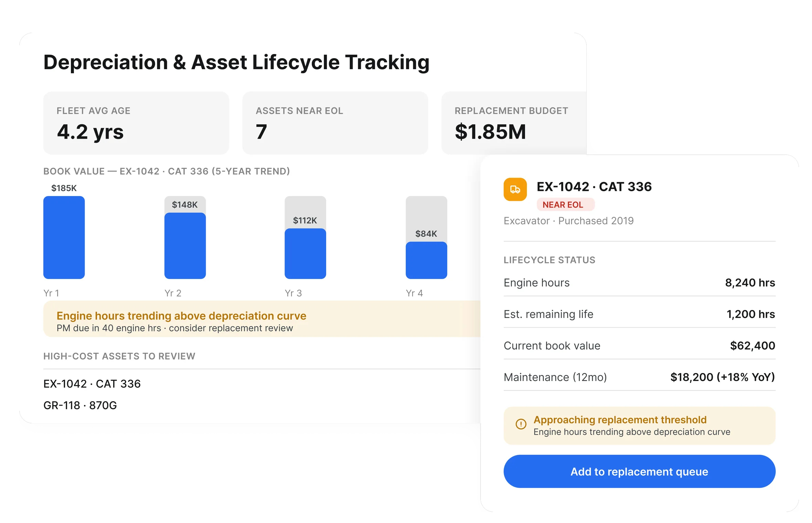
Task: Click the Est. remaining life label
Action: point(548,314)
